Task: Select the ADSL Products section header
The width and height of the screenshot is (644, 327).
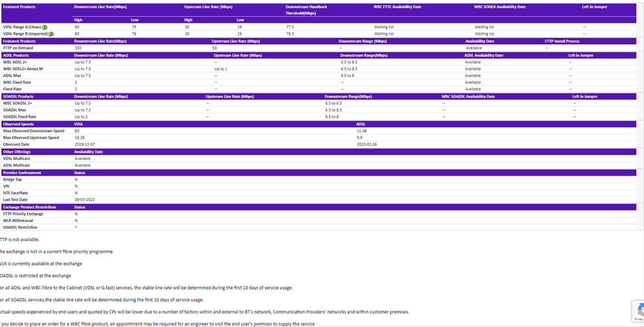Action: [15, 55]
